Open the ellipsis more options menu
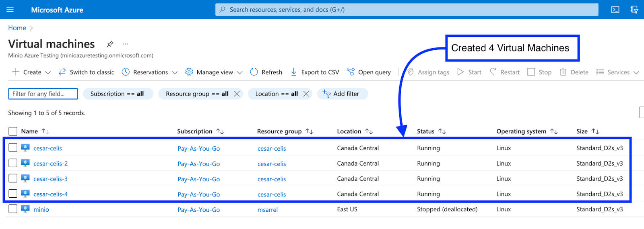644x229 pixels. pyautogui.click(x=126, y=44)
